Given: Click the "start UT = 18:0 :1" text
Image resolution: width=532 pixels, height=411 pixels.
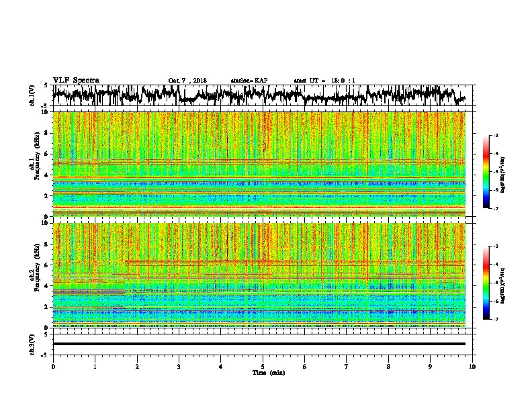Looking at the screenshot, I should pos(324,81).
